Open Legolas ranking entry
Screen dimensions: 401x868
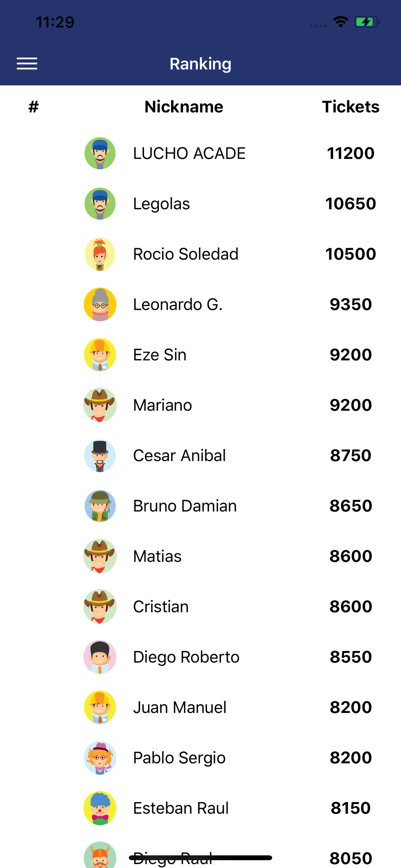tap(200, 204)
